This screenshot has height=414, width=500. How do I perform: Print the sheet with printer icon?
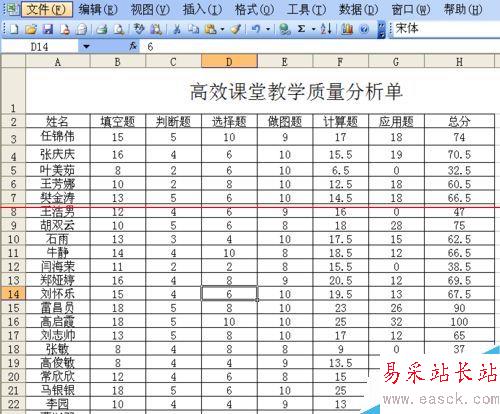(102, 29)
